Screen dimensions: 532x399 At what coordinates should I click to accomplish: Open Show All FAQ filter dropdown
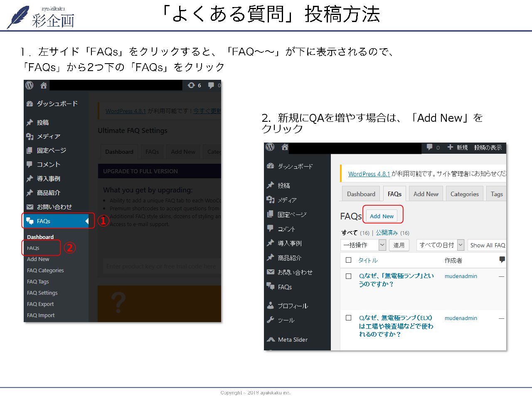(x=487, y=245)
